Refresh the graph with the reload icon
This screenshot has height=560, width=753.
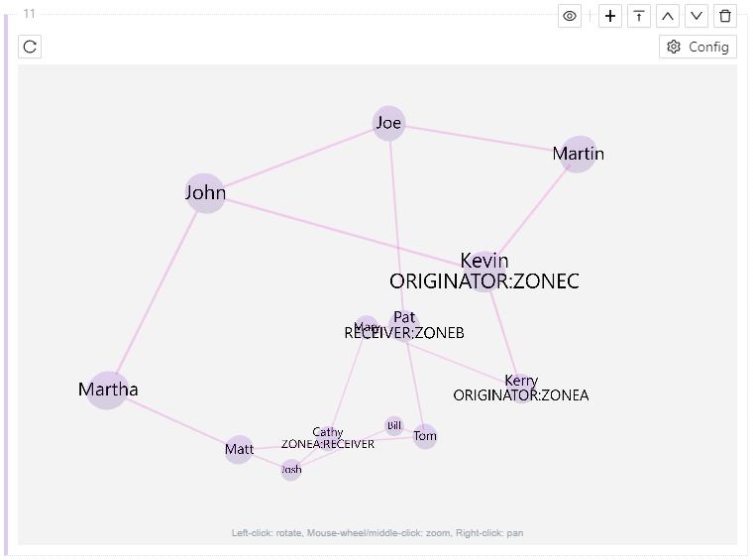(x=30, y=47)
